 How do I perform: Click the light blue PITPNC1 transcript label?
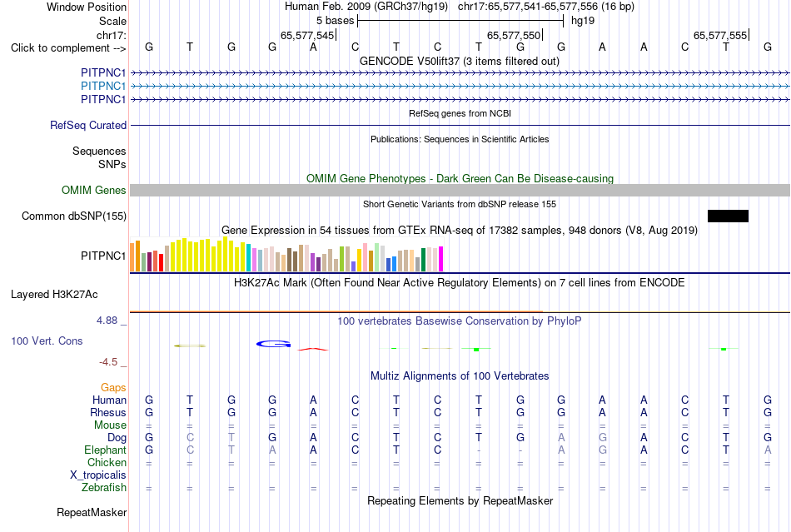pos(103,87)
